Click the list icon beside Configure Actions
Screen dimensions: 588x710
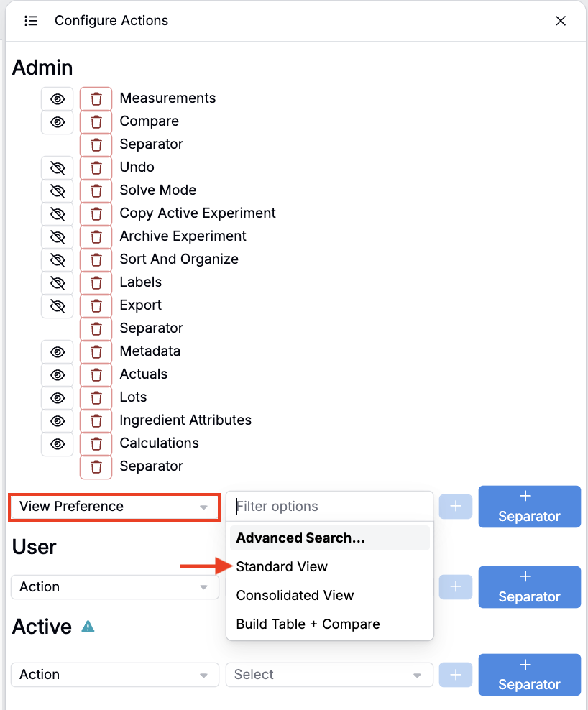[31, 21]
